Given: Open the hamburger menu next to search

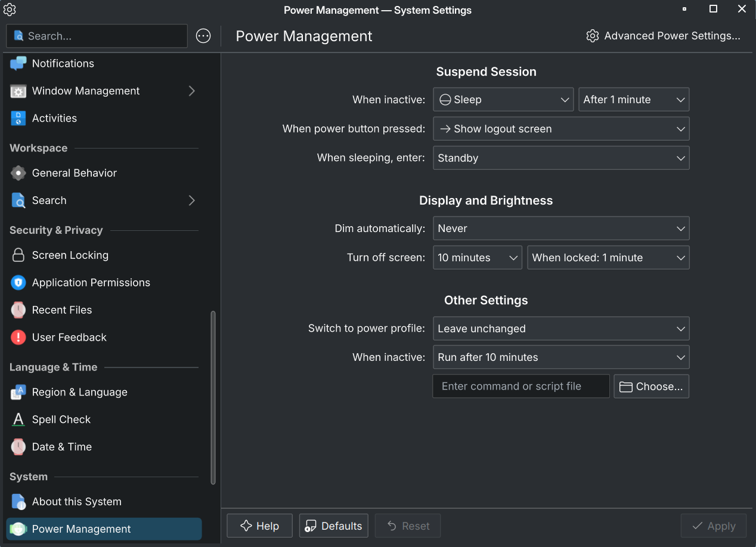Looking at the screenshot, I should (203, 36).
